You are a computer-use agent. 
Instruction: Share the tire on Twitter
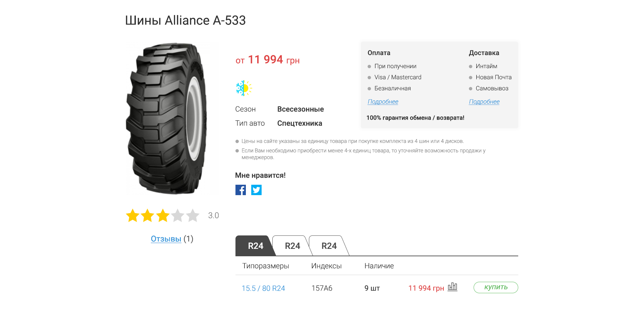(256, 190)
